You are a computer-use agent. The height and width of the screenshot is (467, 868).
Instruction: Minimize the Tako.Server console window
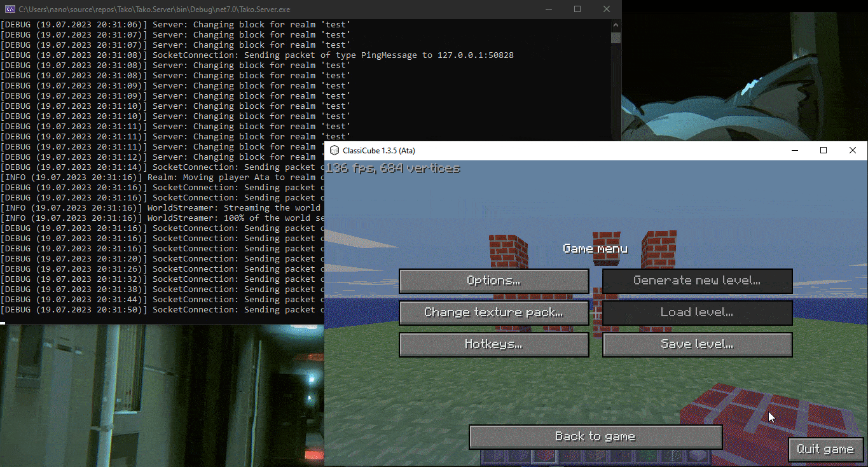point(548,9)
